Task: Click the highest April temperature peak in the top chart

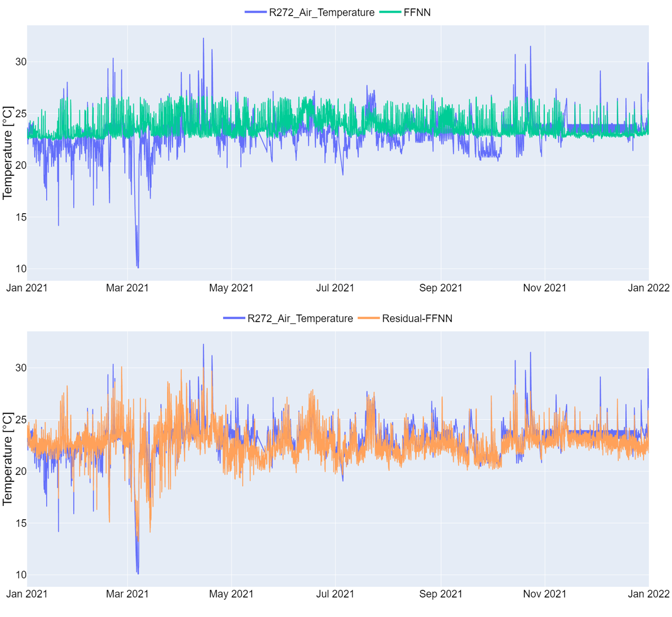Action: (x=204, y=39)
